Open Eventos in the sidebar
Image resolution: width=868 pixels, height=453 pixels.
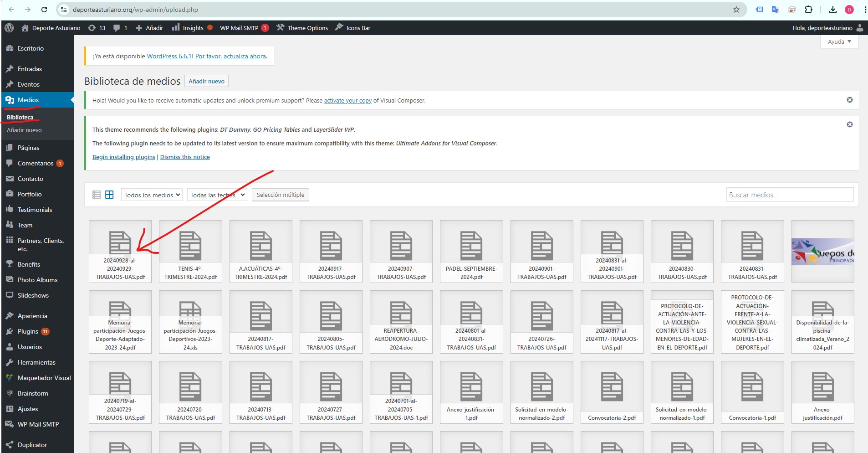tap(37, 84)
